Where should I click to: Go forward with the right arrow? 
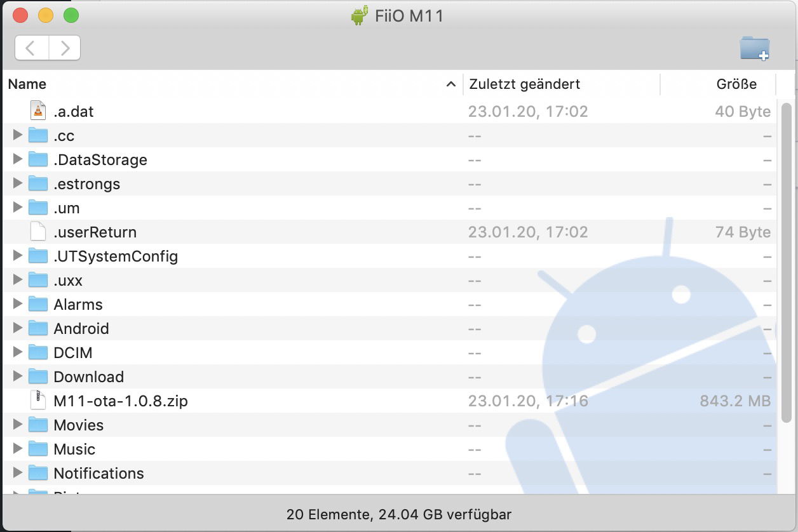coord(64,48)
